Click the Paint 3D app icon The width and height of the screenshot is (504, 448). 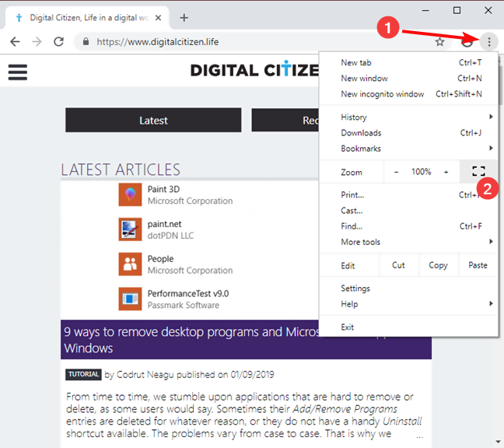(x=130, y=194)
